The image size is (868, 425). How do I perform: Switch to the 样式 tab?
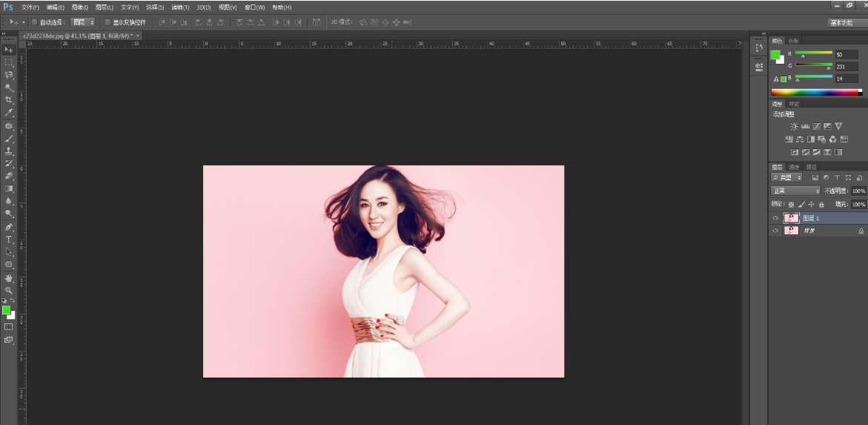coord(794,104)
